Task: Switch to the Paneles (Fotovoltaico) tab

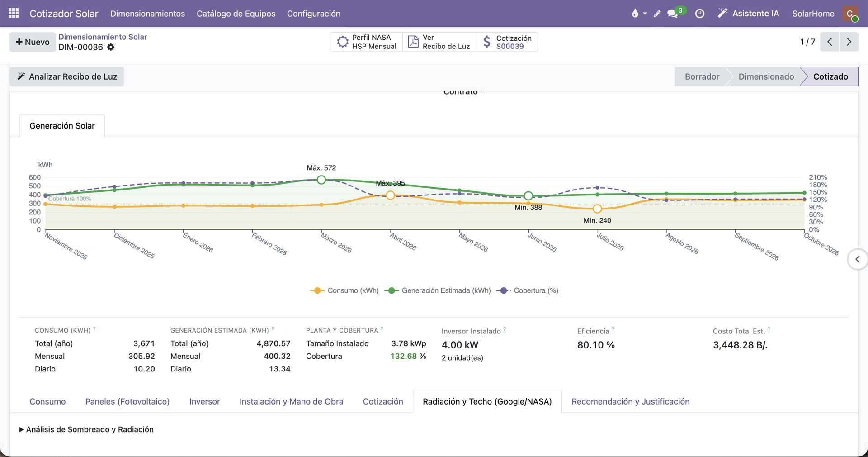Action: pyautogui.click(x=127, y=401)
